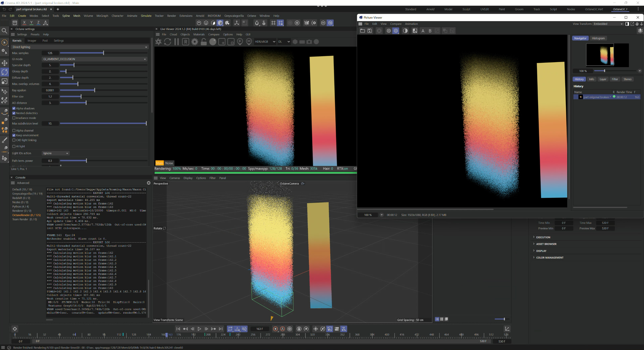This screenshot has width=644, height=350.
Task: Select OctaneRender entry in the console list
Action: click(x=26, y=215)
